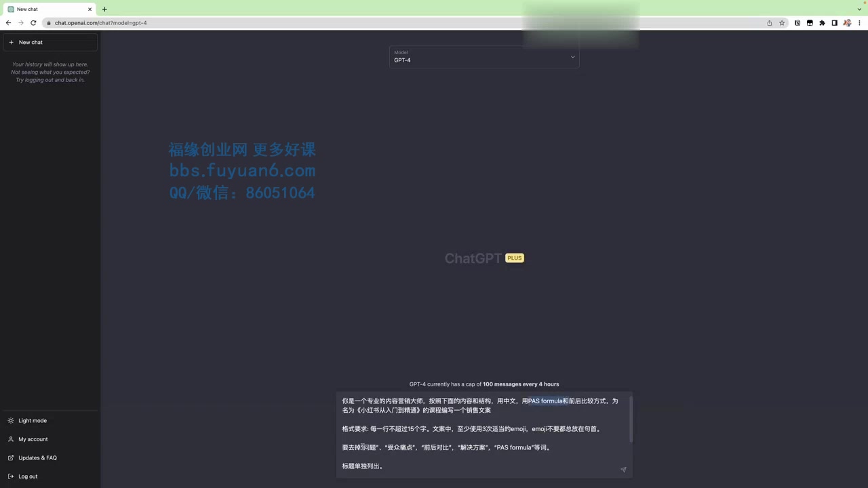Click '标题单独列出。' line in prompt
The width and height of the screenshot is (868, 488).
363,466
